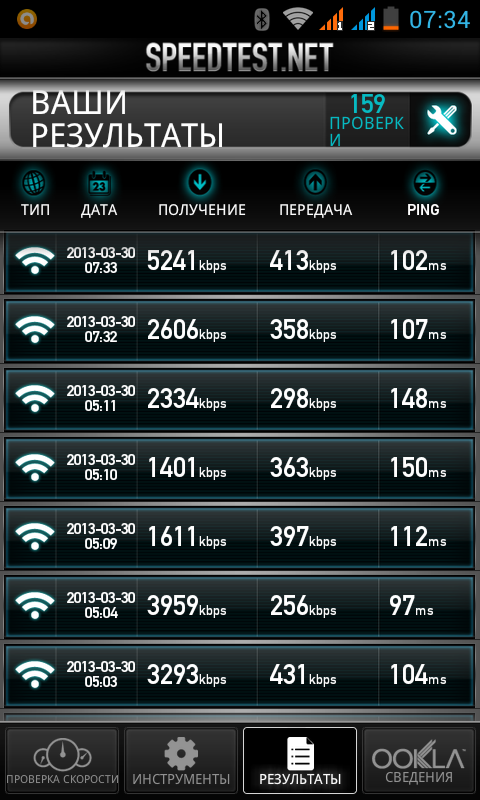The width and height of the screenshot is (480, 800).
Task: Tap the Wi-Fi status bar icon
Action: (x=298, y=19)
